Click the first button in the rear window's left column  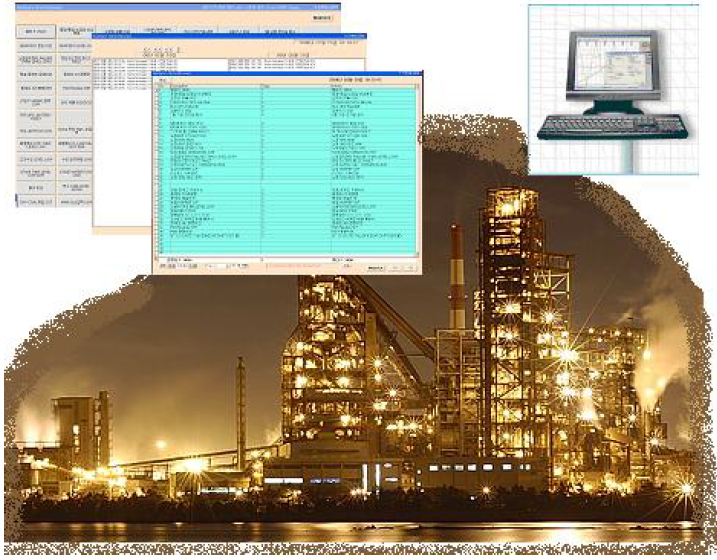pyautogui.click(x=36, y=31)
